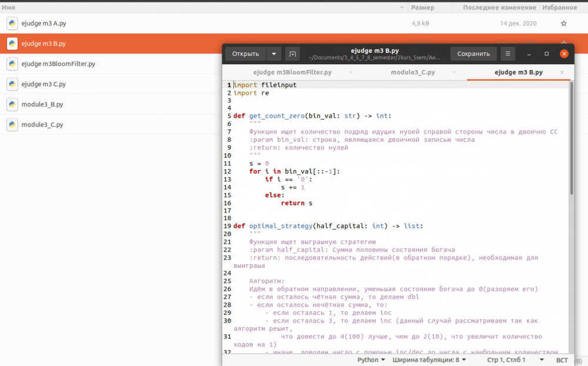
Task: Switch to the ejudge m3BloomFilter.py tab
Action: coord(292,72)
